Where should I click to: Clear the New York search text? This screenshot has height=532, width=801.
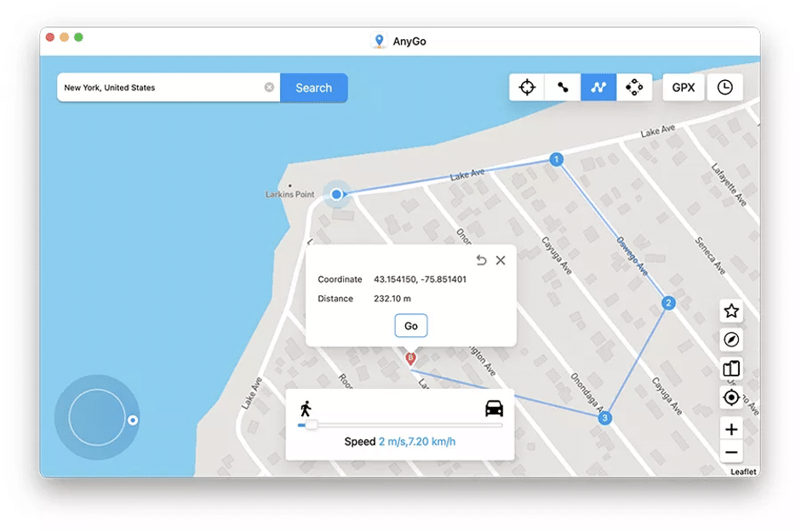coord(270,87)
